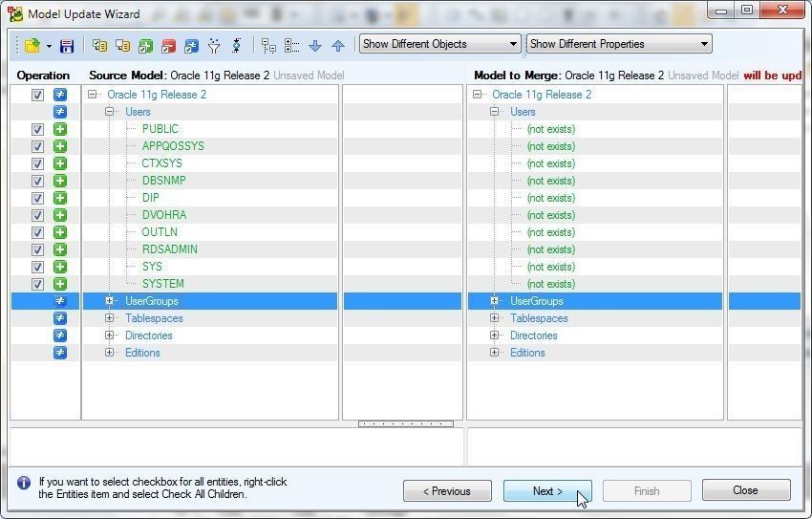
Task: Click the info icon beside the hint text
Action: coord(24,483)
